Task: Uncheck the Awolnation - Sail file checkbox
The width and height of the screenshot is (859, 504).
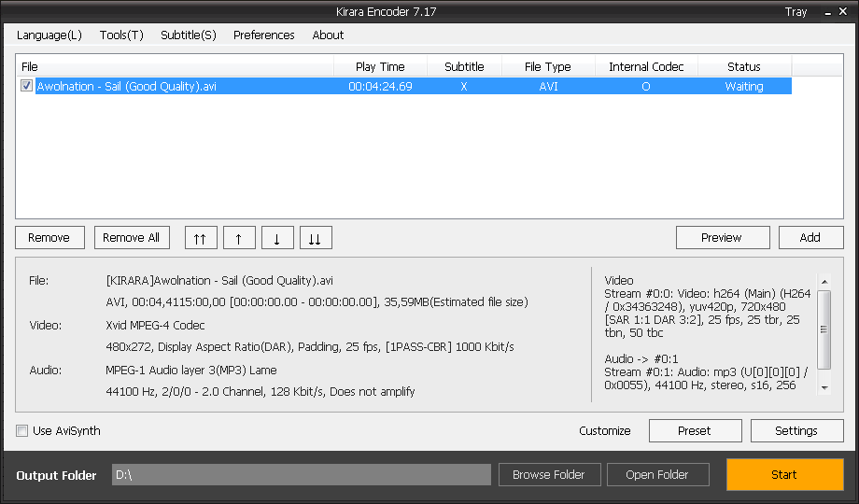Action: point(26,86)
